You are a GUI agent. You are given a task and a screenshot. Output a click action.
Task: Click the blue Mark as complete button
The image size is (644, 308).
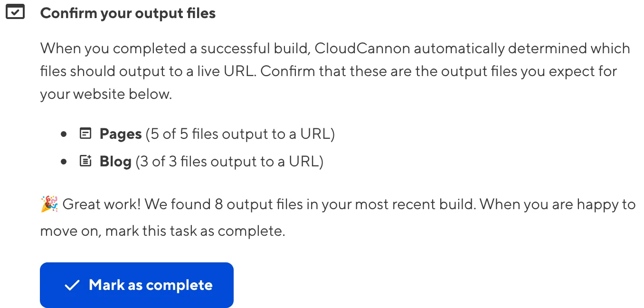click(x=137, y=285)
